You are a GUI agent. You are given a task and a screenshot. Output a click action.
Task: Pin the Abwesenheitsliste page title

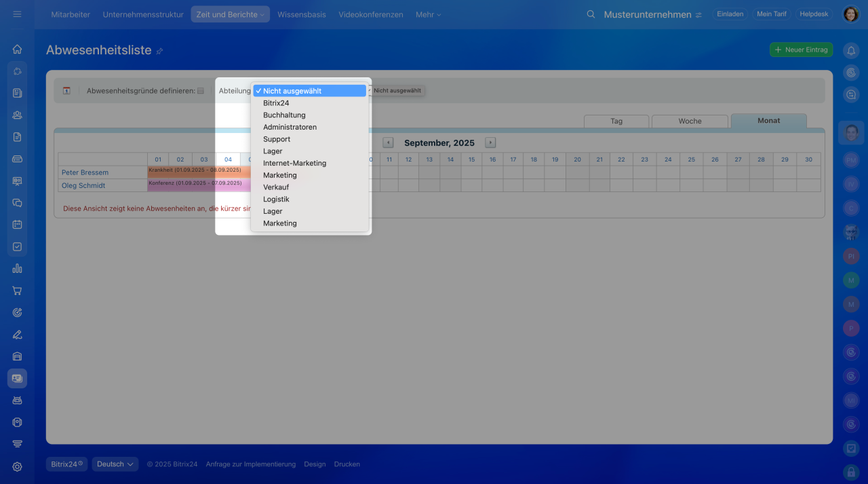(x=159, y=51)
